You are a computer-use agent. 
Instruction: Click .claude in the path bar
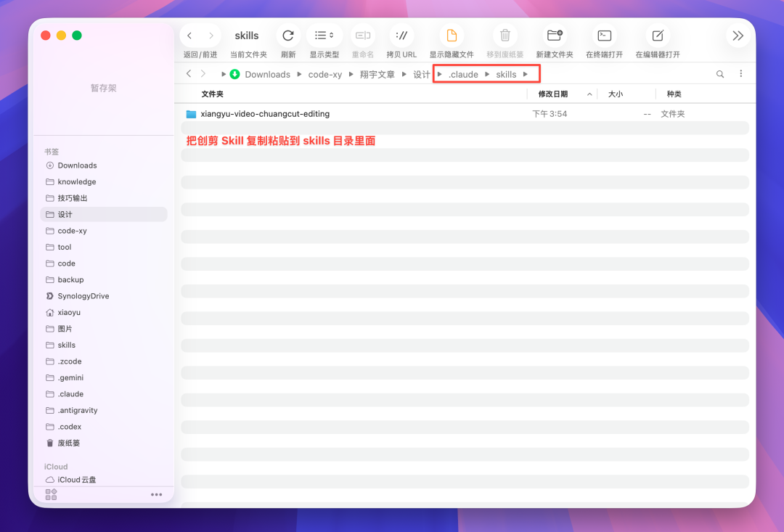[463, 75]
